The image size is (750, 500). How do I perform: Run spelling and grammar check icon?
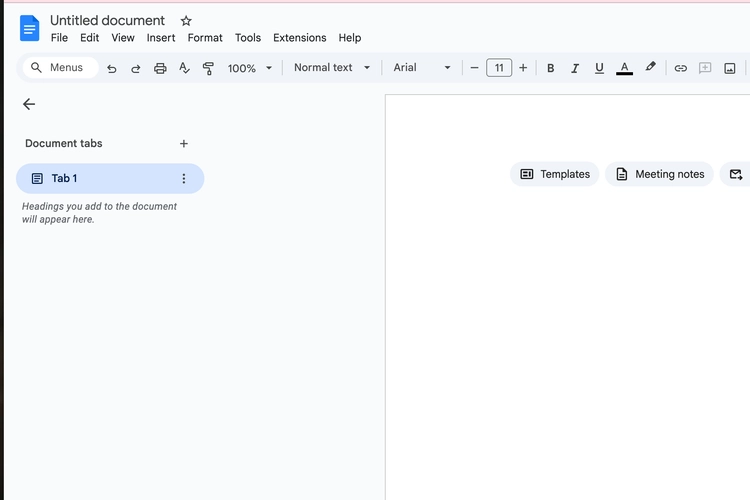coord(184,68)
